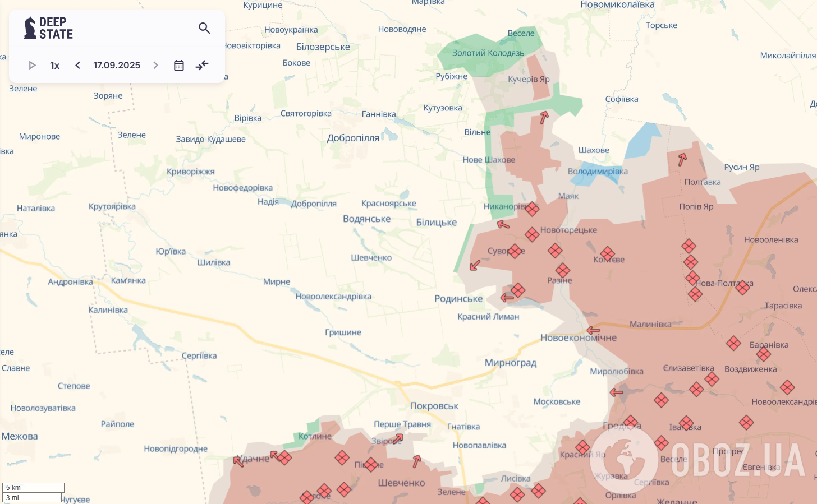Open the calendar date picker

(178, 65)
